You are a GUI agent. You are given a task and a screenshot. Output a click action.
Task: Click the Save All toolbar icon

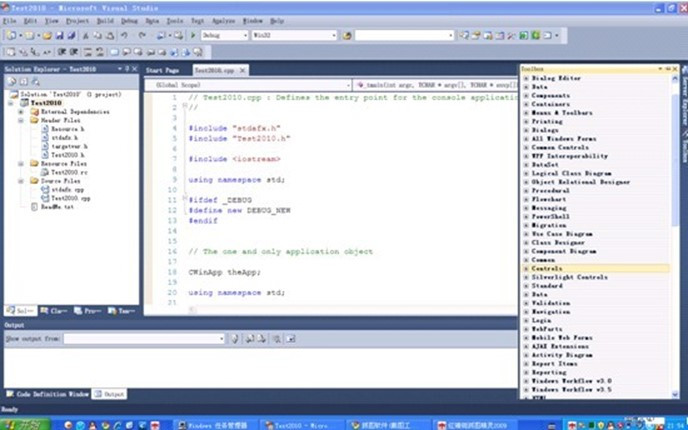tap(71, 36)
